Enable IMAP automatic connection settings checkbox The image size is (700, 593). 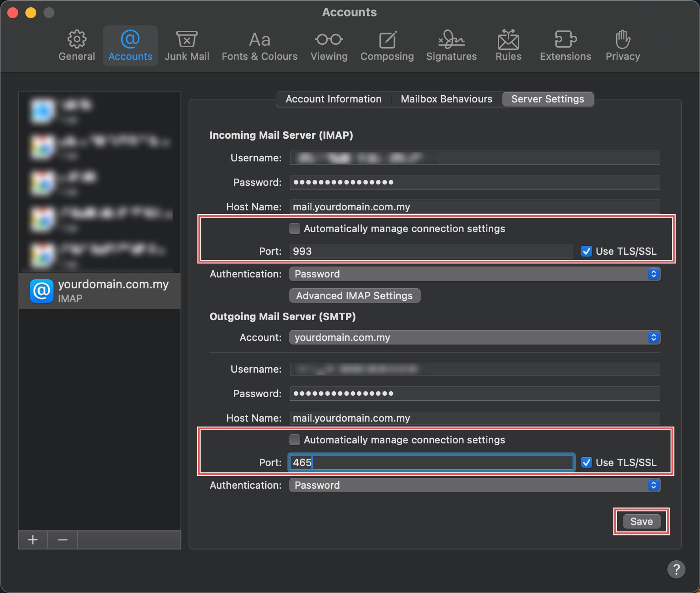(x=295, y=228)
